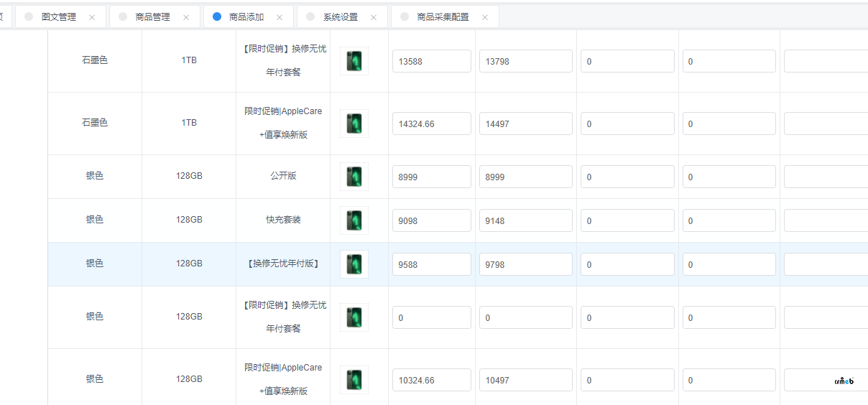868x405 pixels.
Task: Open the 系统设置 tab
Action: coord(342,17)
